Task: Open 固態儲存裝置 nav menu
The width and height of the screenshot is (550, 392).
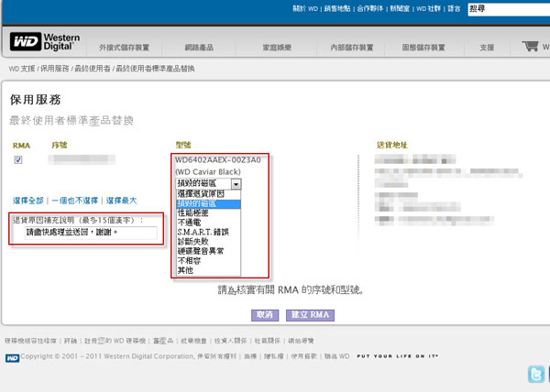Action: 423,48
